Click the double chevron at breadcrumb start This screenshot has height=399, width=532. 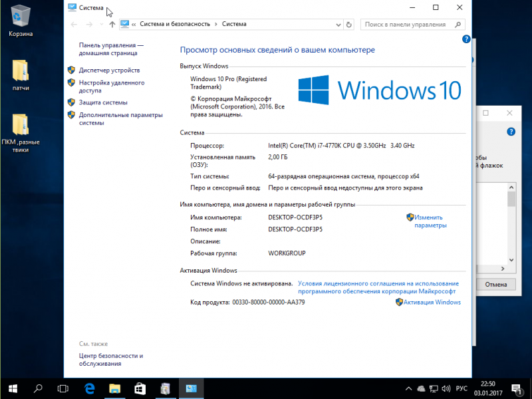point(134,25)
